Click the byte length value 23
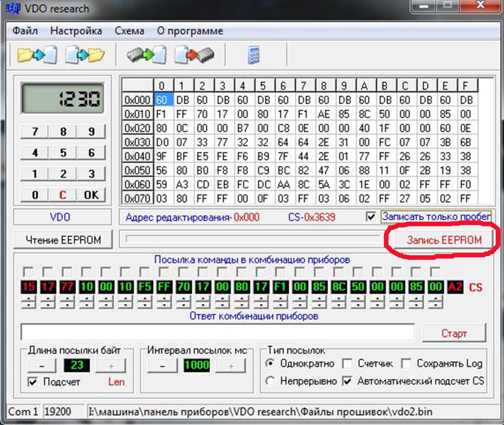 pyautogui.click(x=77, y=366)
